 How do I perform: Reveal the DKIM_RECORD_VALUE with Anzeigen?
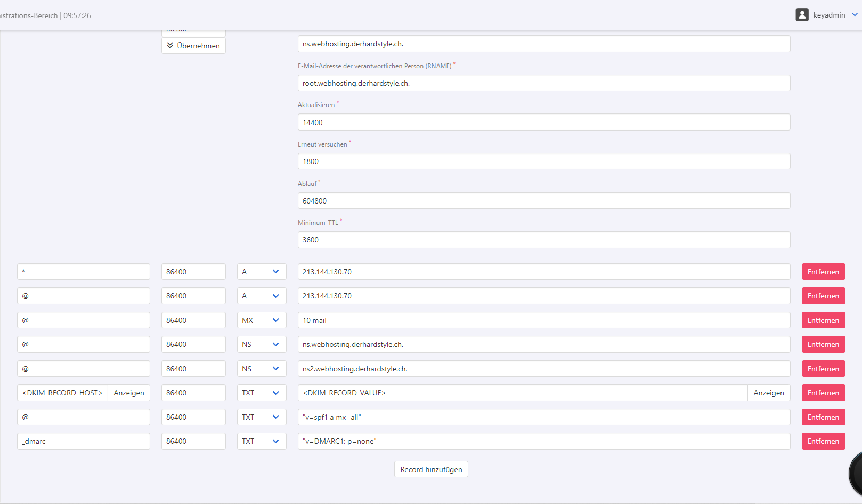coord(768,393)
